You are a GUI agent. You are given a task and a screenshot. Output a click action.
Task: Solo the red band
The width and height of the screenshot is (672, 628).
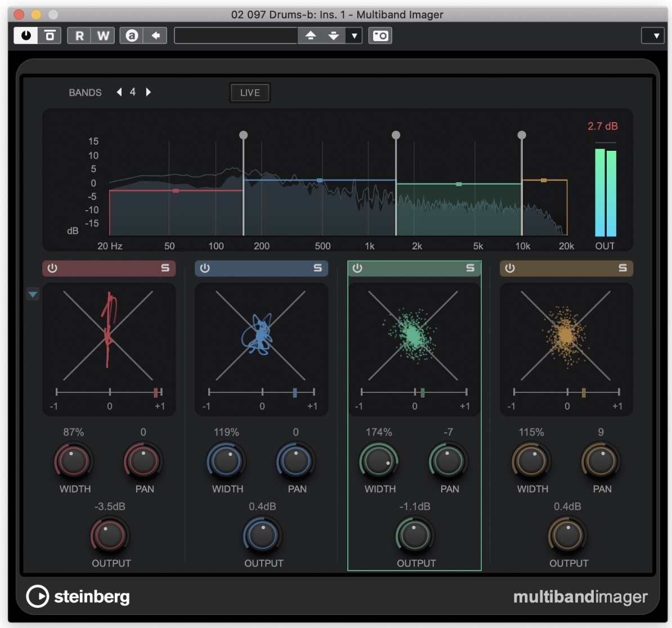click(x=165, y=268)
